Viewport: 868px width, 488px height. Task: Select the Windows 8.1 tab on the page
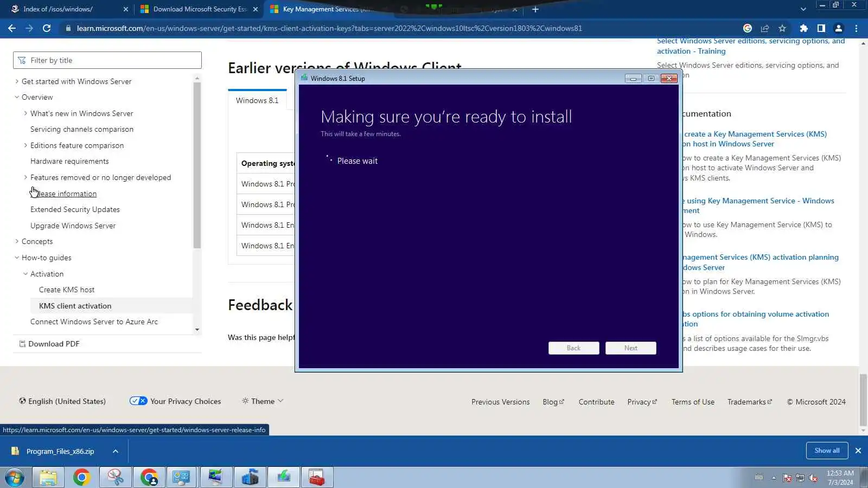coord(257,100)
